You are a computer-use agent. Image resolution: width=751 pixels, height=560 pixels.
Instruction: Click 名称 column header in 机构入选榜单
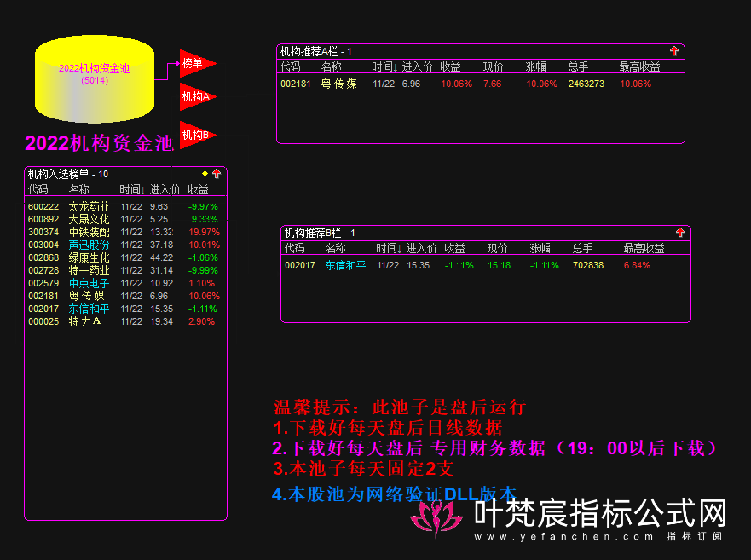pyautogui.click(x=79, y=190)
